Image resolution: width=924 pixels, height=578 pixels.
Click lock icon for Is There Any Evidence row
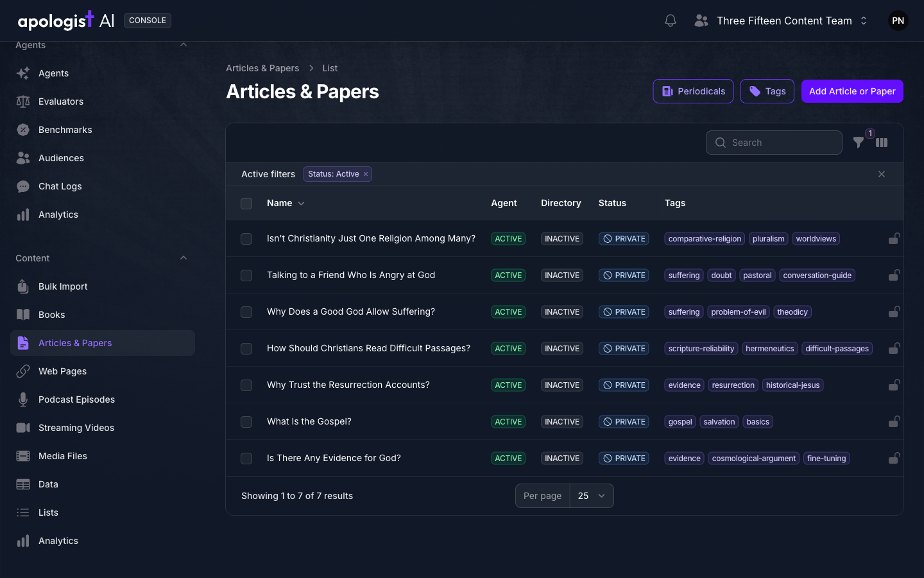(894, 458)
